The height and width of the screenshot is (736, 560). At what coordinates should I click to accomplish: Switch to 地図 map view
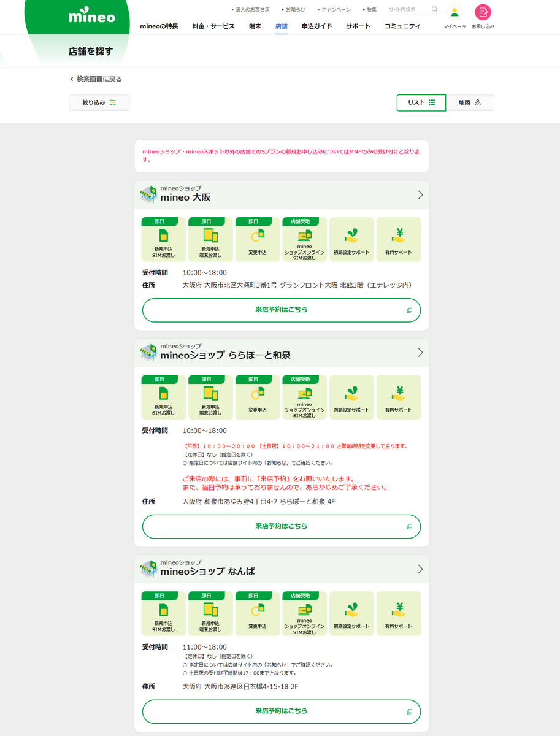pyautogui.click(x=470, y=103)
